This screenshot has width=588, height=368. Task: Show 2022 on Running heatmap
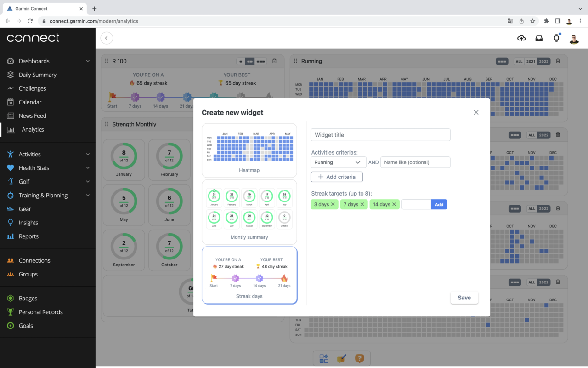[544, 61]
